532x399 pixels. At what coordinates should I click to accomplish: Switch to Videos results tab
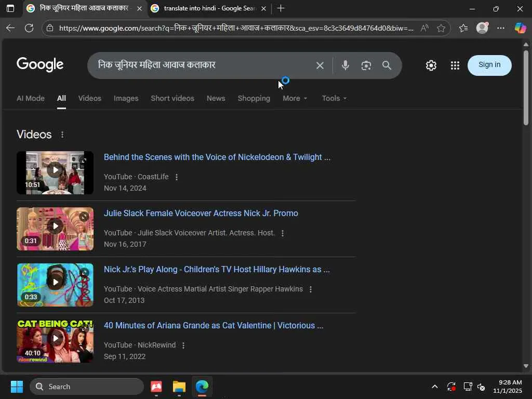coord(90,98)
